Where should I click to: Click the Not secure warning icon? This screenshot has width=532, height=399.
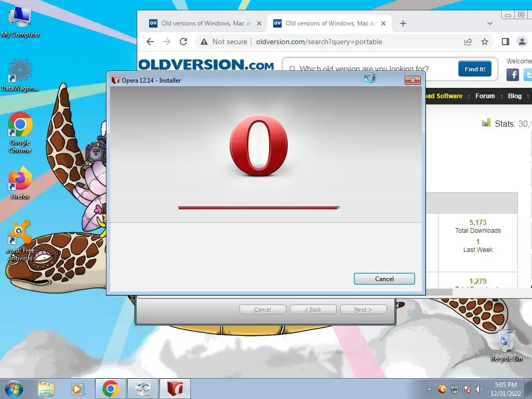point(204,42)
